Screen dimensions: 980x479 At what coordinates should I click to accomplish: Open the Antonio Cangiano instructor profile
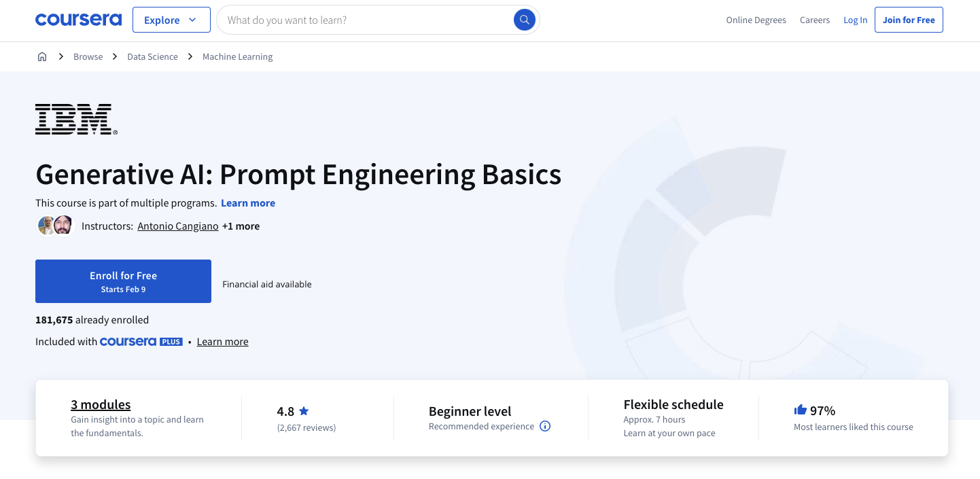click(x=177, y=226)
